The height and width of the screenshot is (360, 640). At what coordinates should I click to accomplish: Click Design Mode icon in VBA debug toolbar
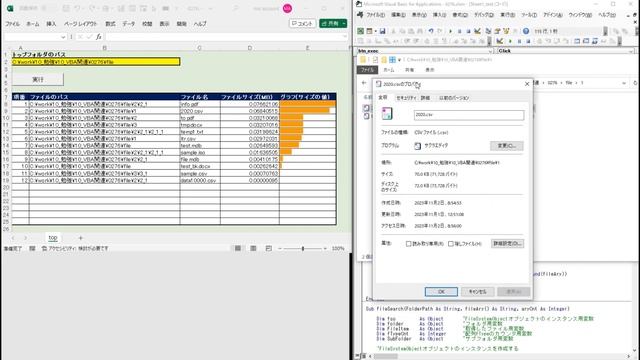coord(500,41)
